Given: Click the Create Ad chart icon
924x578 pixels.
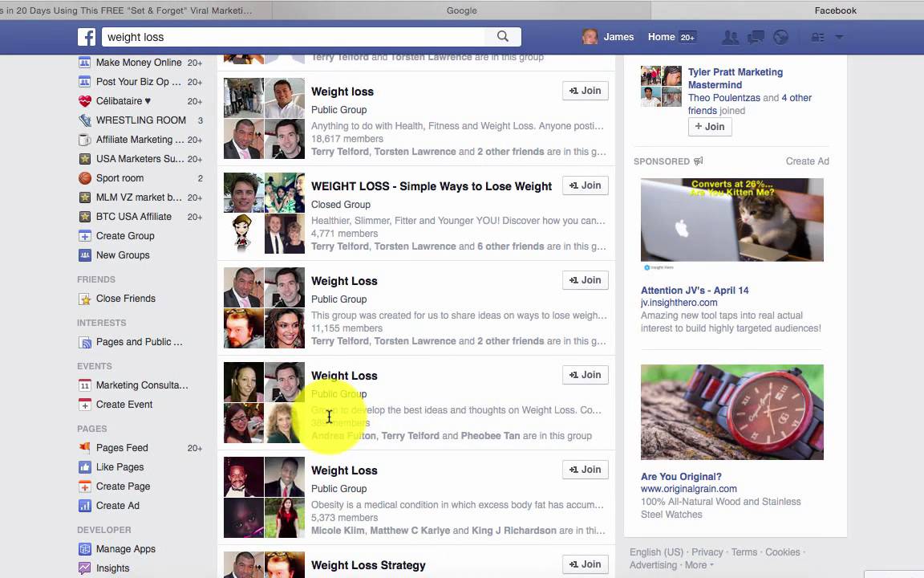Looking at the screenshot, I should pyautogui.click(x=85, y=506).
